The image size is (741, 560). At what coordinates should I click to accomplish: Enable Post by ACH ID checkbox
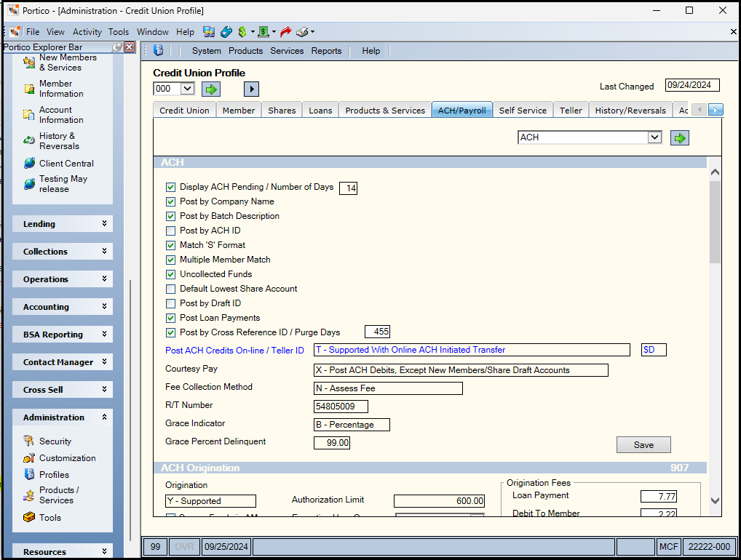click(170, 231)
